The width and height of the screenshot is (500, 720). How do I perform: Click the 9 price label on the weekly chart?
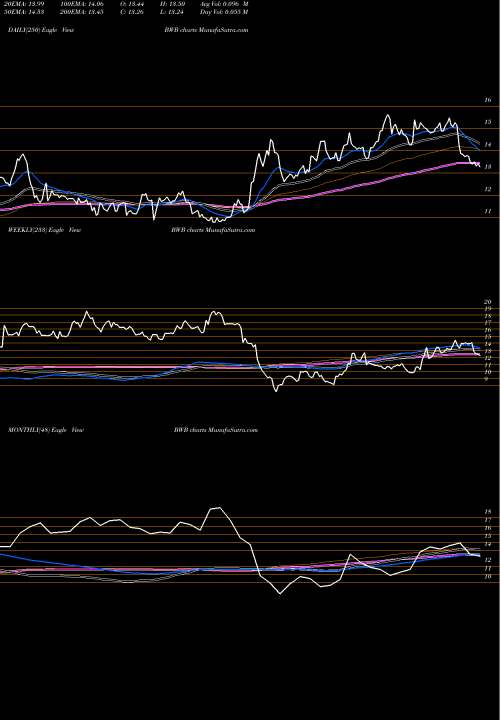487,379
